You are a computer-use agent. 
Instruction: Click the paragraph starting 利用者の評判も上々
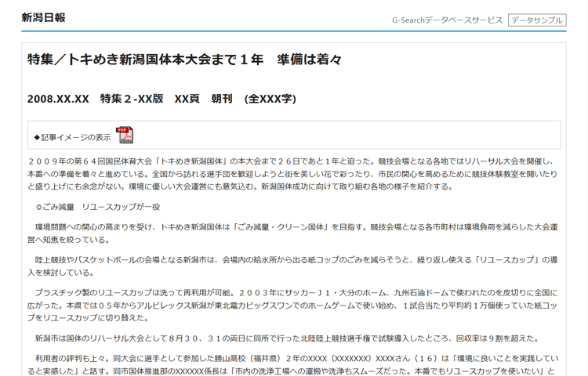pos(292,365)
